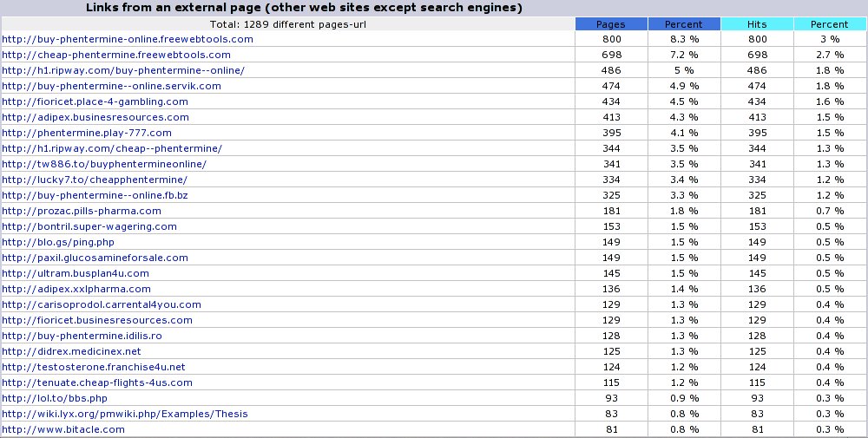Click the 3 % hits percent cell

(830, 39)
